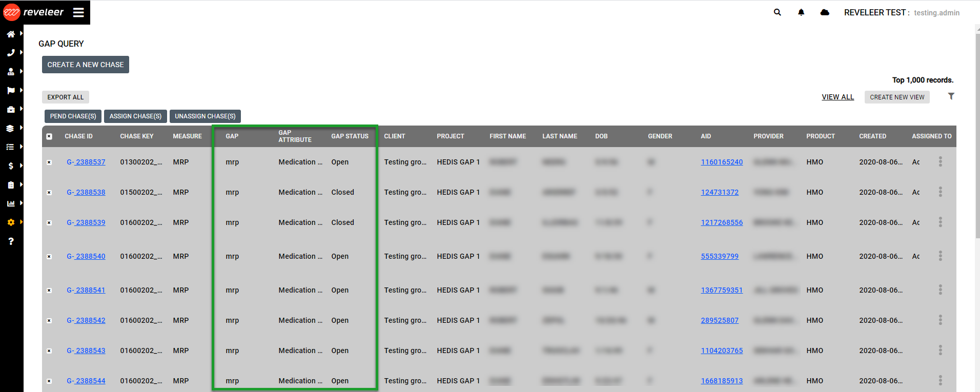This screenshot has width=980, height=392.
Task: Toggle checkbox for chase G-2388539
Action: pos(49,223)
